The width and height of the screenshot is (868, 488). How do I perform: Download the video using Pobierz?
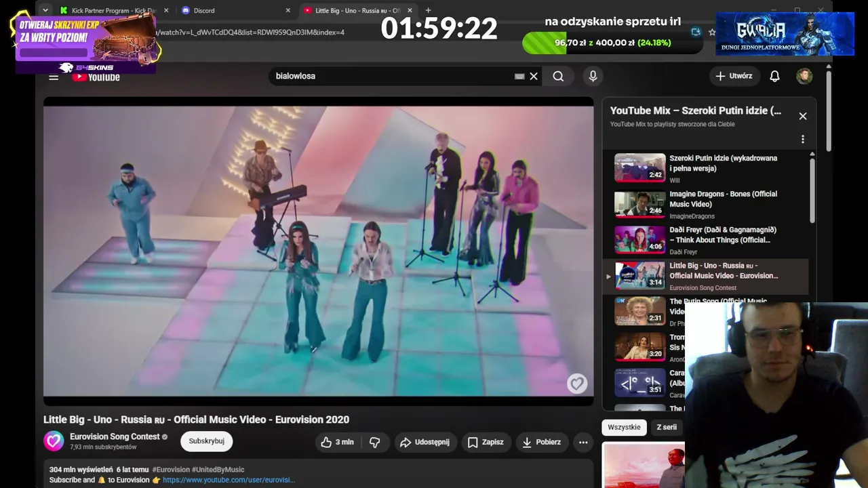click(541, 442)
